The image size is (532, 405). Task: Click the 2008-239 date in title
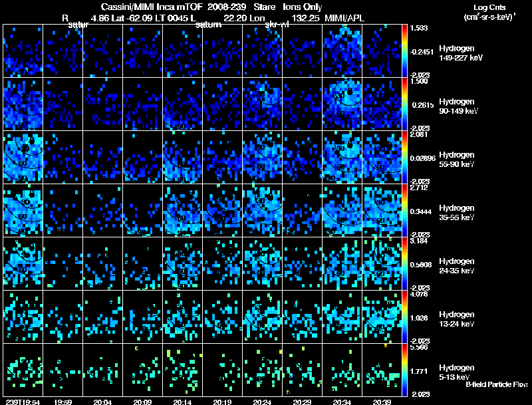pyautogui.click(x=227, y=7)
